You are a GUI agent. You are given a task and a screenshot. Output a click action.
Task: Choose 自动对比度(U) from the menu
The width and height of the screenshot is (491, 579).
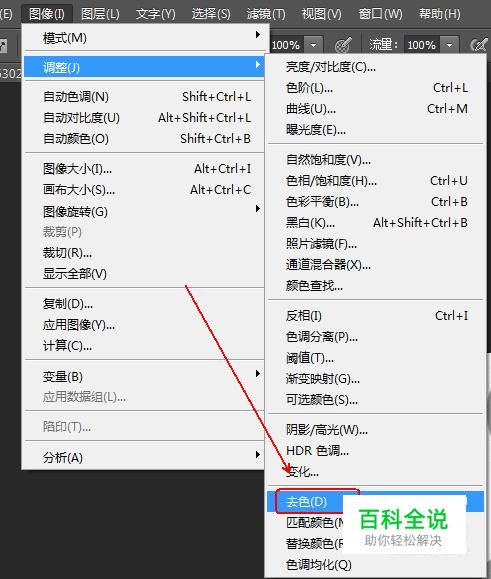coord(144,118)
